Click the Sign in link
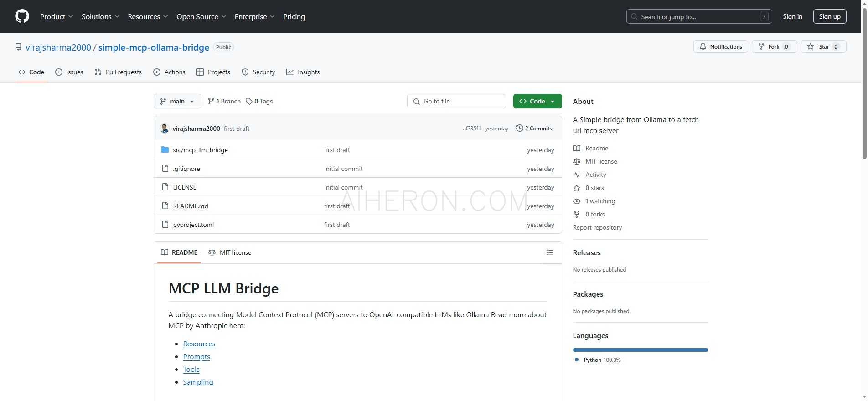868x401 pixels. point(792,16)
